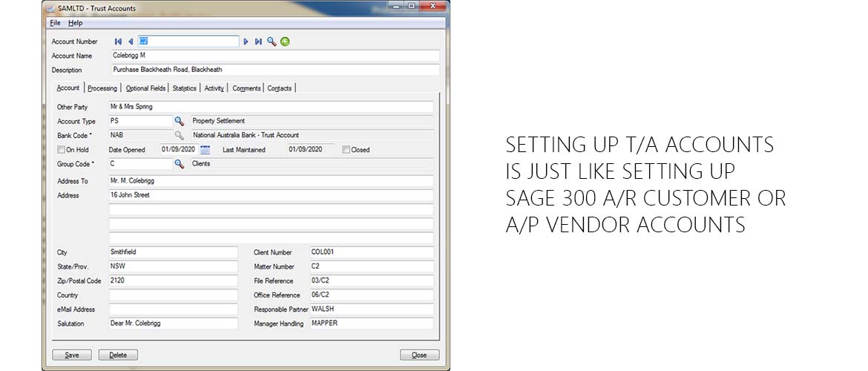
Task: Switch to the Processing tab
Action: [102, 88]
